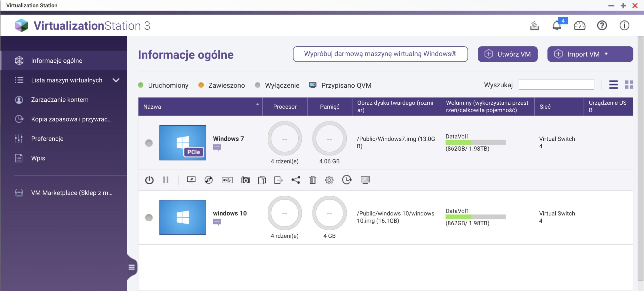Go to Zarządzanie kontem page

[60, 100]
